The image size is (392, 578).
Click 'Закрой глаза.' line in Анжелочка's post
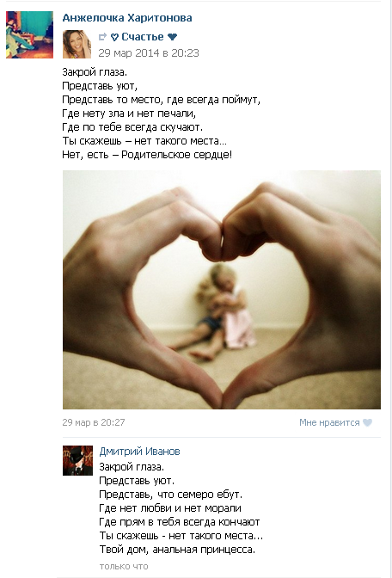(x=95, y=72)
